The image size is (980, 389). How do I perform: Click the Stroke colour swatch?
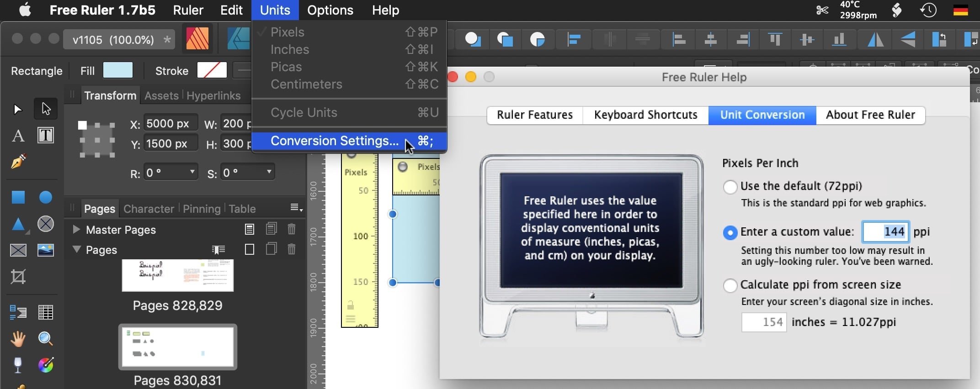212,70
